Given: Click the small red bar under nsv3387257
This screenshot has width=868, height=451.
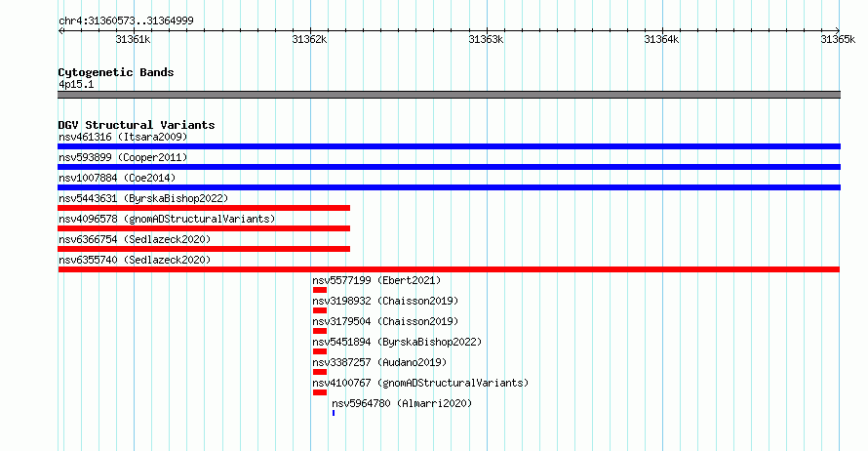Looking at the screenshot, I should 320,372.
